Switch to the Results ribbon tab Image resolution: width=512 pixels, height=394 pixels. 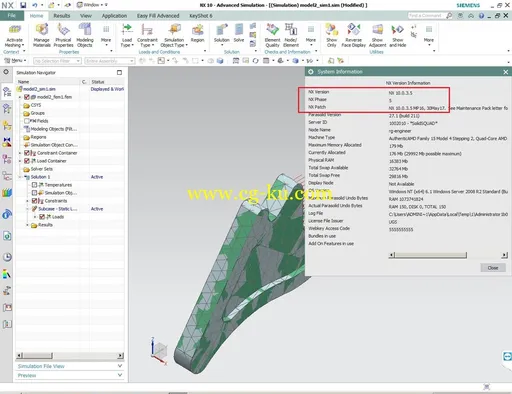[62, 16]
